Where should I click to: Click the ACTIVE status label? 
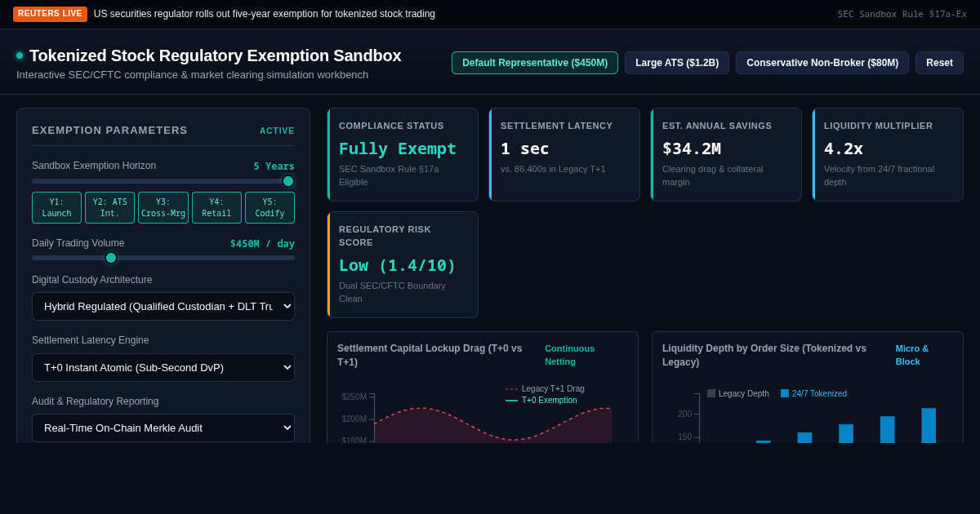pos(277,131)
